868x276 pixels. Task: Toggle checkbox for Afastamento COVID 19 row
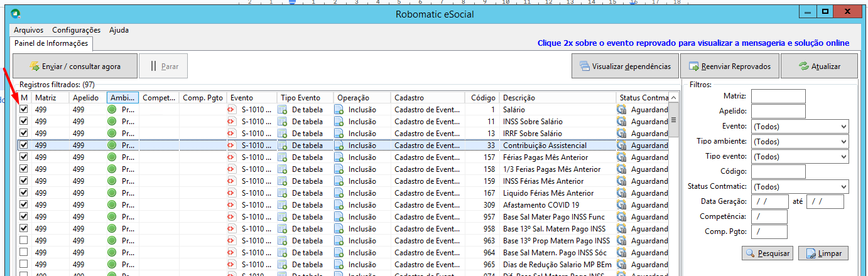(x=24, y=204)
